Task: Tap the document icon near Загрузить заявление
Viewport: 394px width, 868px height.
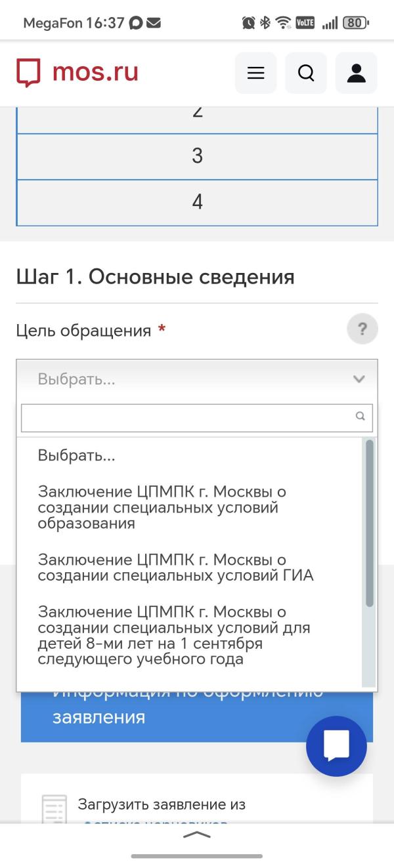Action: (x=54, y=810)
